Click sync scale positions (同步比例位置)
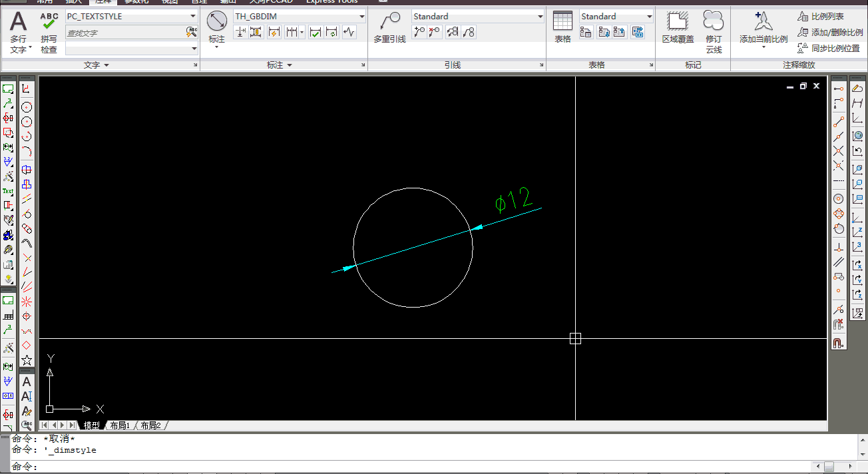This screenshot has height=474, width=868. (x=829, y=48)
